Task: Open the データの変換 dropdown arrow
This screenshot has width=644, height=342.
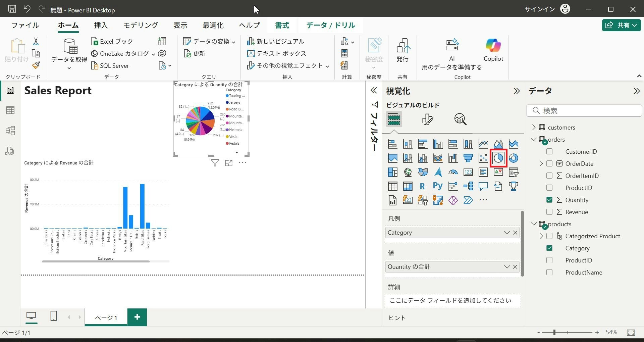Action: point(233,42)
